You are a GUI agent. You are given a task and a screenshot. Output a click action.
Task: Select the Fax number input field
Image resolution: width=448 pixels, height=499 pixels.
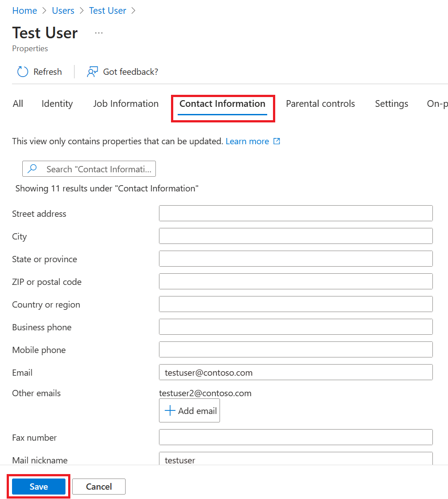[x=296, y=437]
